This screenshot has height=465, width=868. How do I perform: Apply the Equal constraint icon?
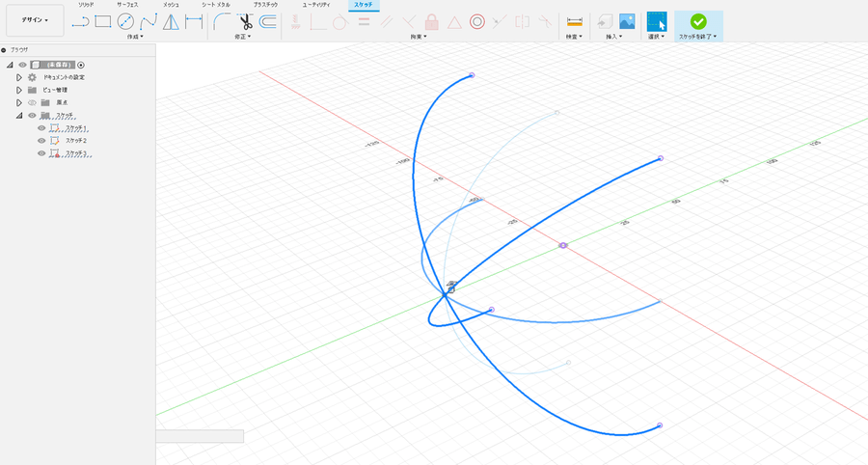pos(364,22)
